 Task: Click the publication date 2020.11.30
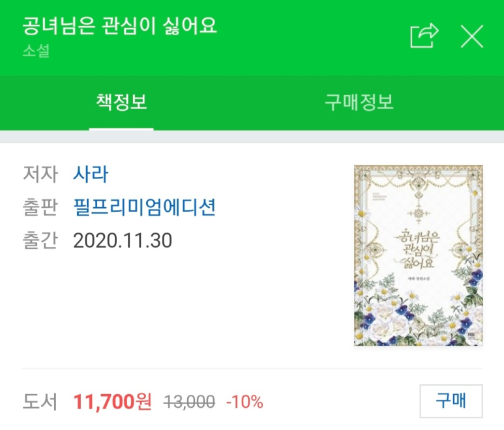pos(123,241)
